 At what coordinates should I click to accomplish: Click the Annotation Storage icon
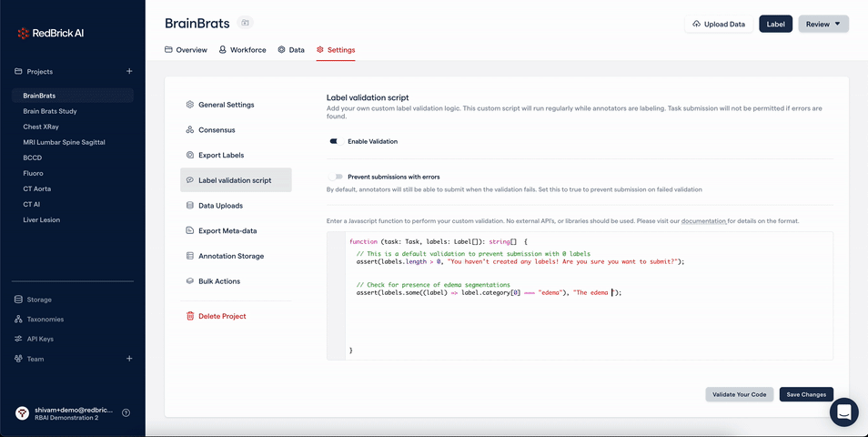click(190, 256)
